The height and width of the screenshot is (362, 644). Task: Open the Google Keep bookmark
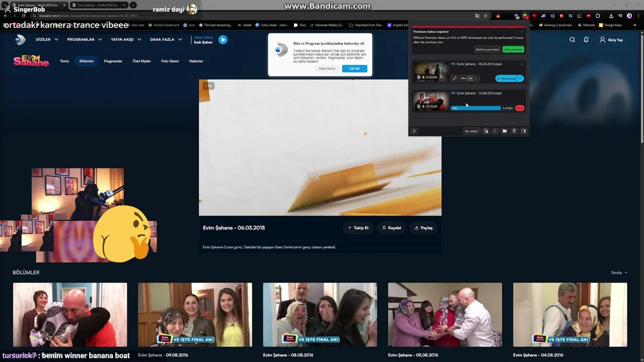pos(610,25)
